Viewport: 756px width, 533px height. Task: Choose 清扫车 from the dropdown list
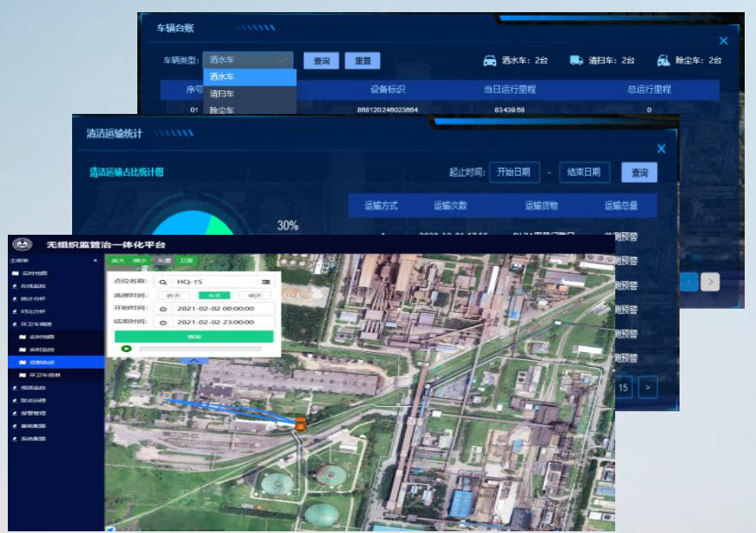(x=222, y=93)
